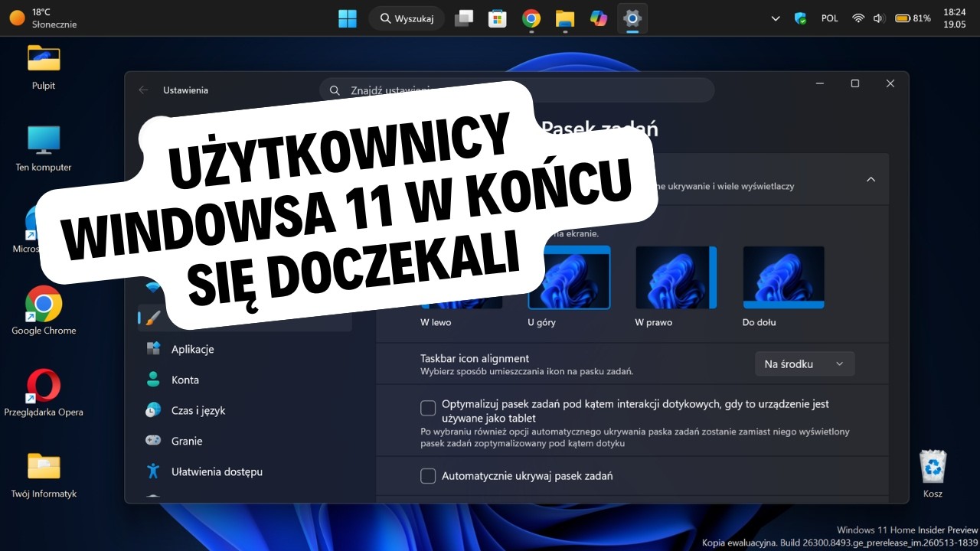The height and width of the screenshot is (551, 980).
Task: Select the Ten komputer desktop icon
Action: point(44,148)
